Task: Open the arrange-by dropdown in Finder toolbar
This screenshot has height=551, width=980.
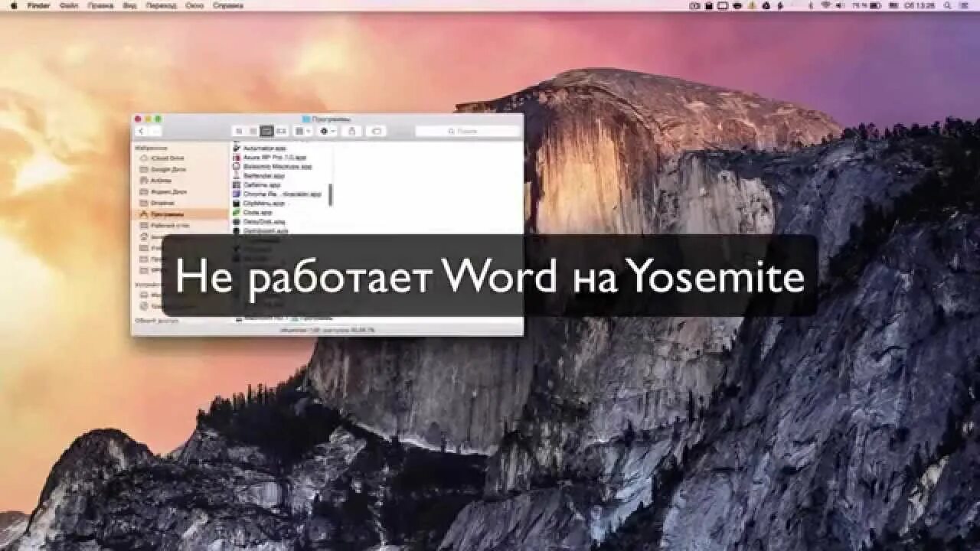Action: (x=303, y=131)
